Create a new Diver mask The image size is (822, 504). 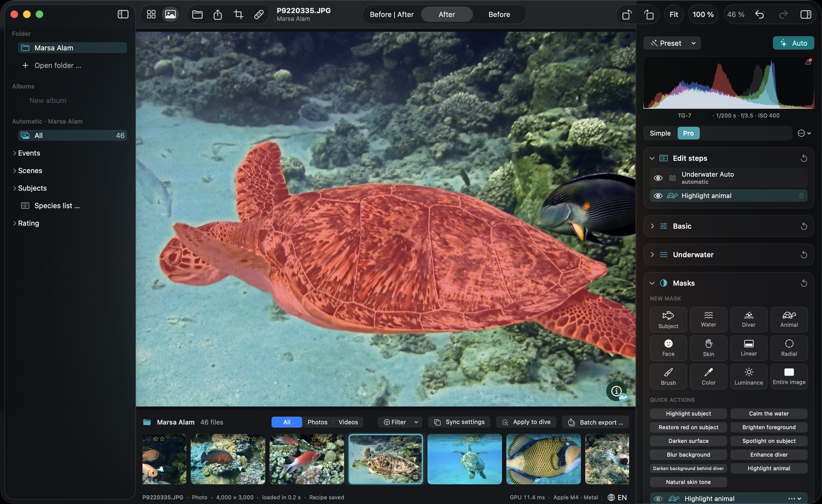749,320
